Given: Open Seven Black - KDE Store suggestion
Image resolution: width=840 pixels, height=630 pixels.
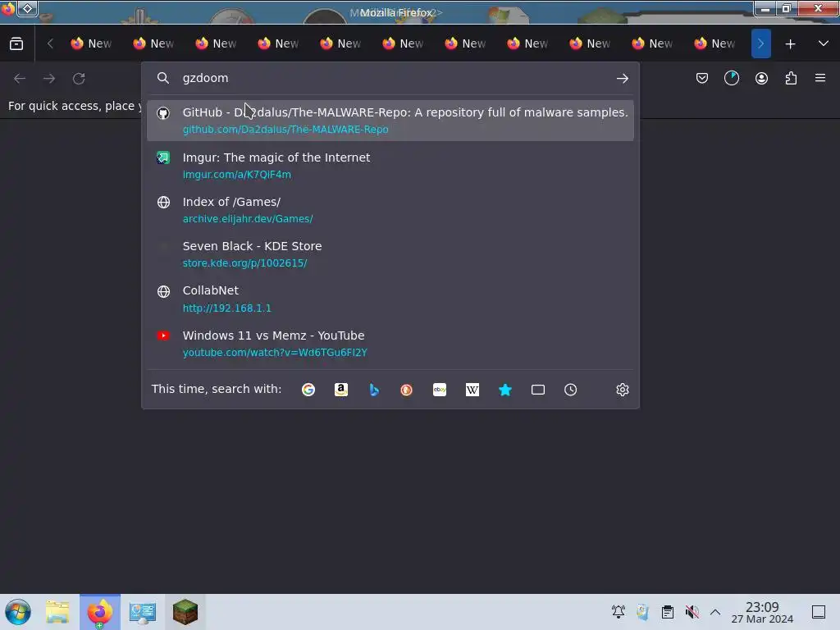Looking at the screenshot, I should [x=390, y=254].
